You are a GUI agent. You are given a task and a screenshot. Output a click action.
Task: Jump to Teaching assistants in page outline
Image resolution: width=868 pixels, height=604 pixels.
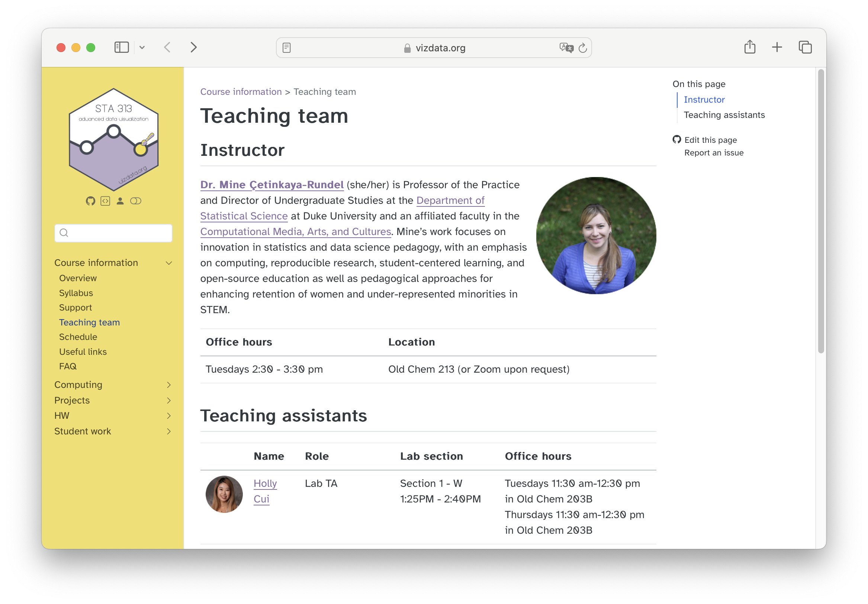click(724, 115)
